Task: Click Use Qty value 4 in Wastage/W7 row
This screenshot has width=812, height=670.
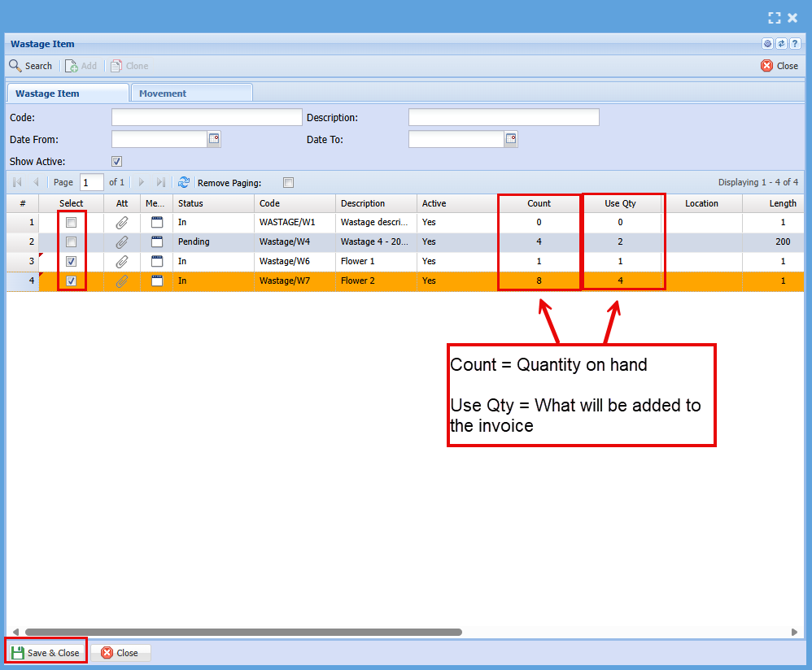Action: click(621, 281)
